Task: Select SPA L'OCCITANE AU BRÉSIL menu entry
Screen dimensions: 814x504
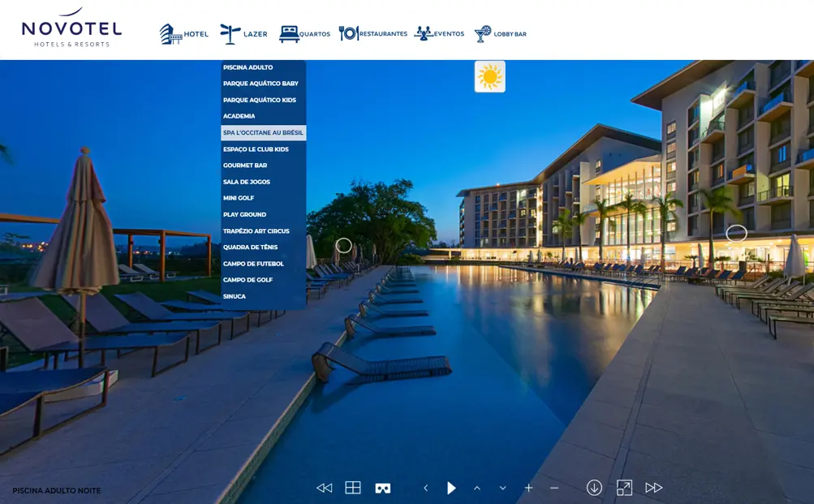Action: [x=263, y=132]
